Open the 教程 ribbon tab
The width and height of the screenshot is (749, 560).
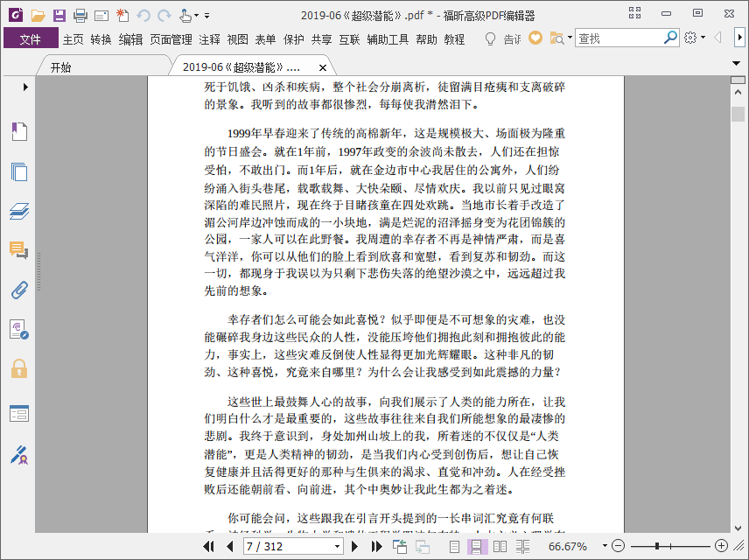pyautogui.click(x=454, y=39)
